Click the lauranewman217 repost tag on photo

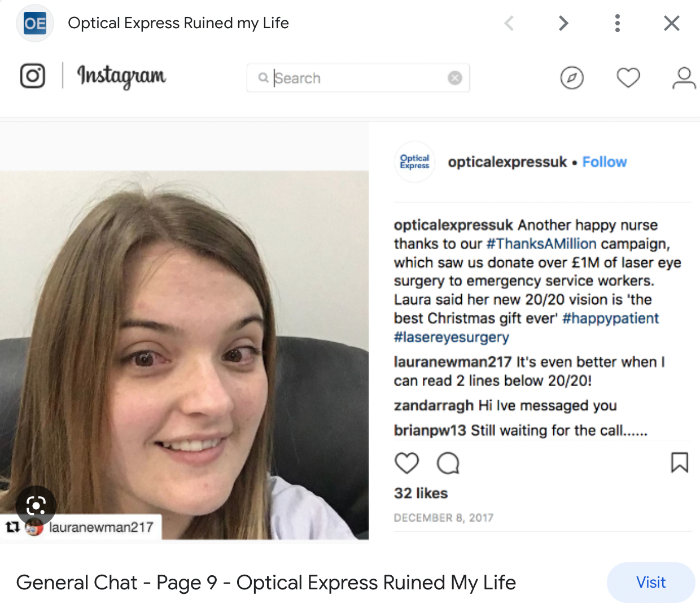(x=101, y=527)
